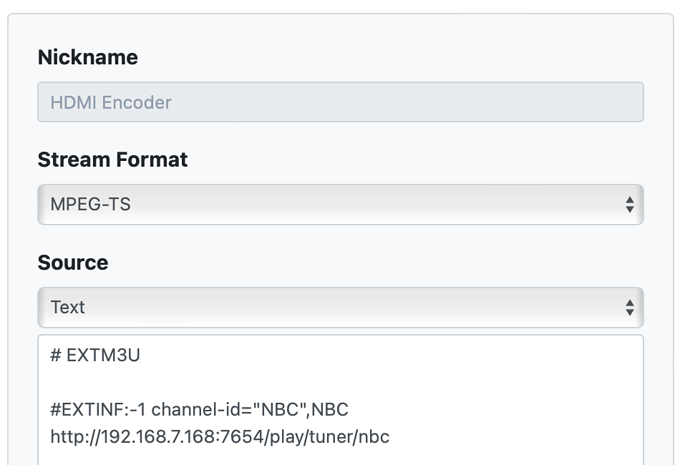Click the Nickname label
The image size is (690, 465).
point(88,58)
